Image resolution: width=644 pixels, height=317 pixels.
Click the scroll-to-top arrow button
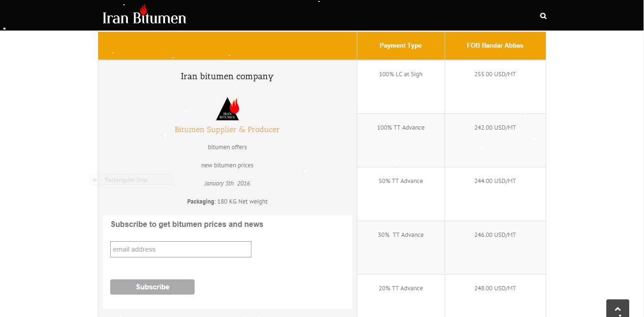(x=618, y=308)
